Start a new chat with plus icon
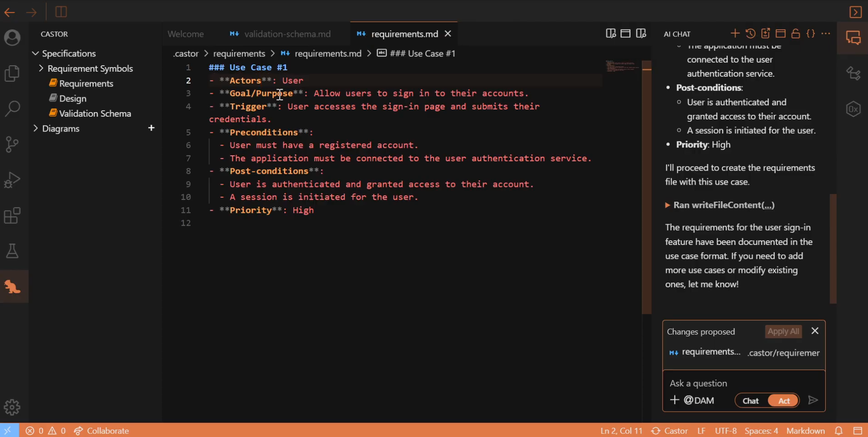The height and width of the screenshot is (437, 868). [735, 34]
